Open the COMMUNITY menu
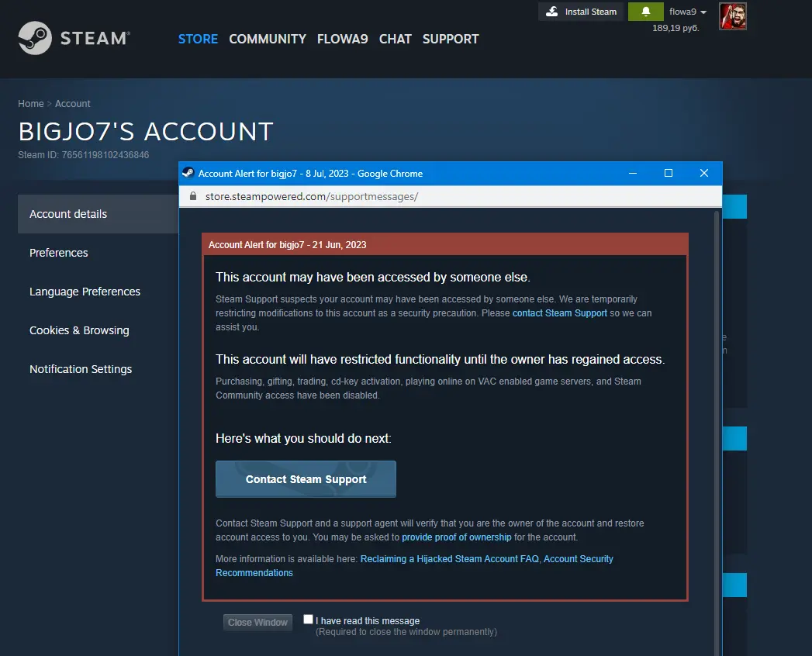 tap(268, 39)
